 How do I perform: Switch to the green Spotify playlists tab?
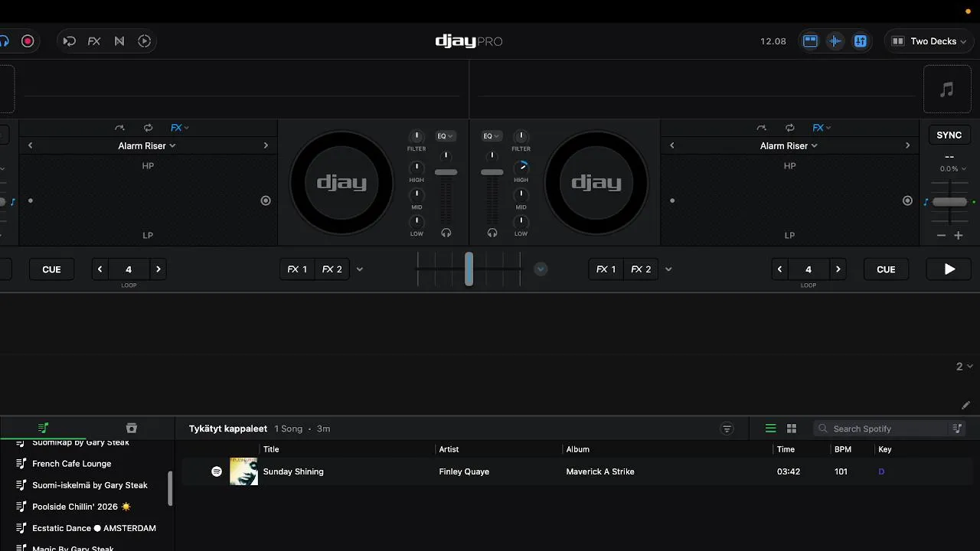(x=43, y=428)
